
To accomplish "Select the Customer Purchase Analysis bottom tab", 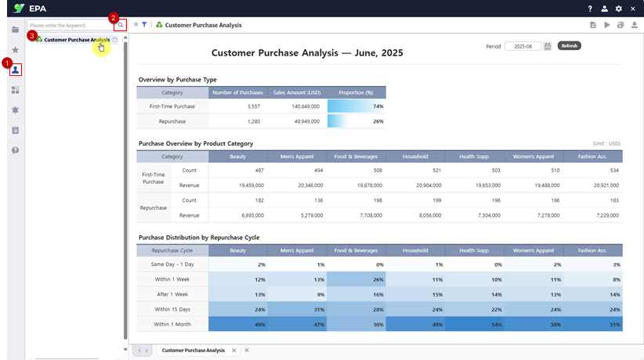I will pos(193,351).
